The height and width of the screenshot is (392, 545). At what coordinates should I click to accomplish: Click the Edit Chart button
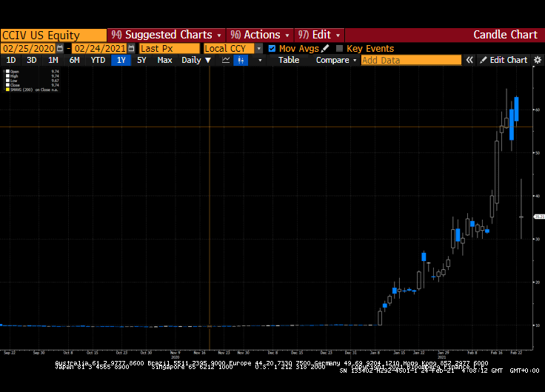click(x=504, y=60)
